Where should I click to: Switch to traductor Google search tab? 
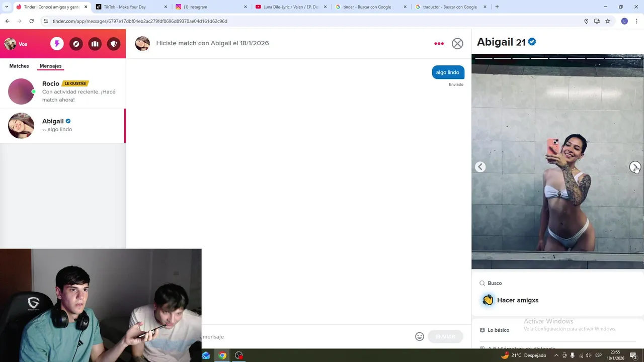coord(450,7)
